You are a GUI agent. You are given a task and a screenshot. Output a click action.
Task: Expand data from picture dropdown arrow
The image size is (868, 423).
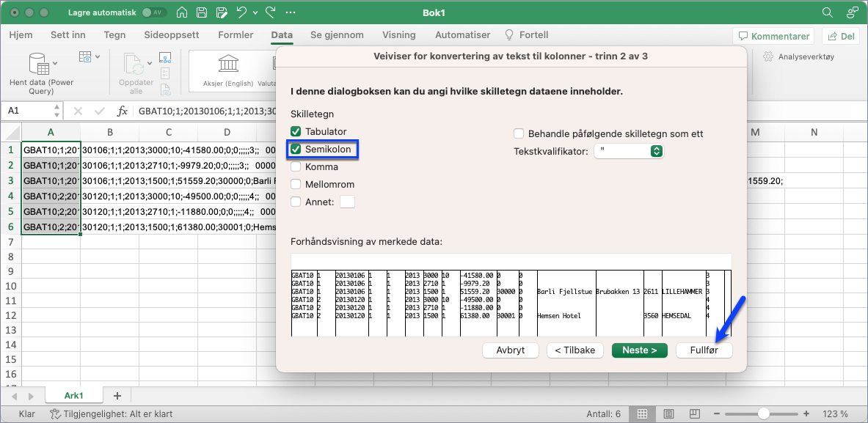pos(98,56)
